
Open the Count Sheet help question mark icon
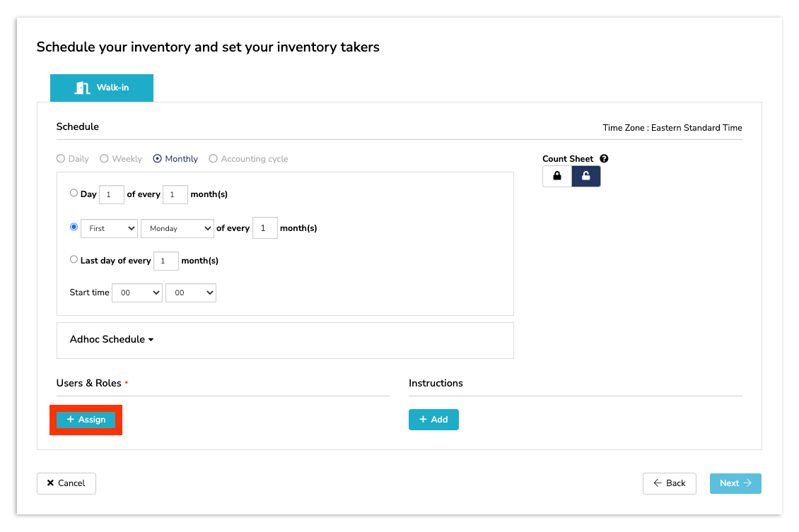click(604, 158)
